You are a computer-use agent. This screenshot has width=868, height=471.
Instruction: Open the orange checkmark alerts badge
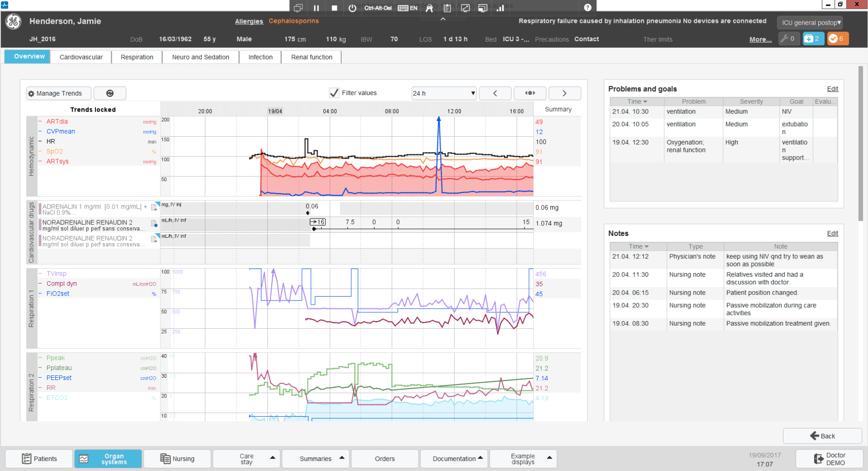[x=837, y=39]
